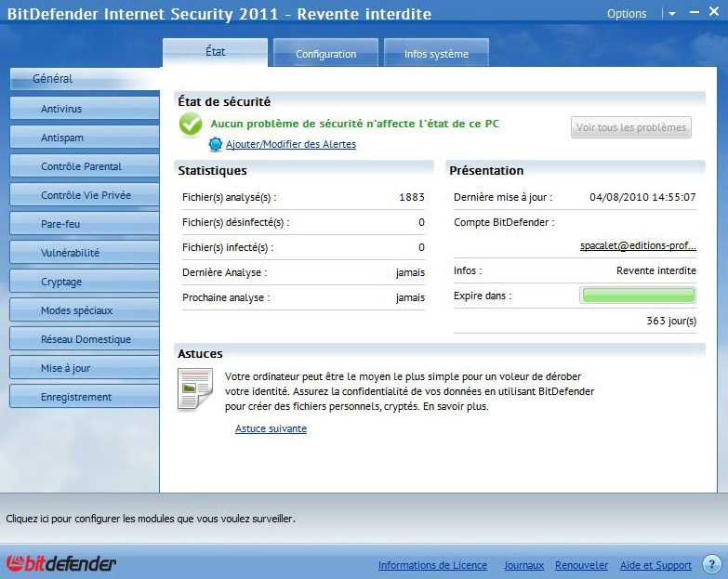Click the spacalet@editions-prof... account link
Screen dimensions: 728x579
(x=638, y=246)
